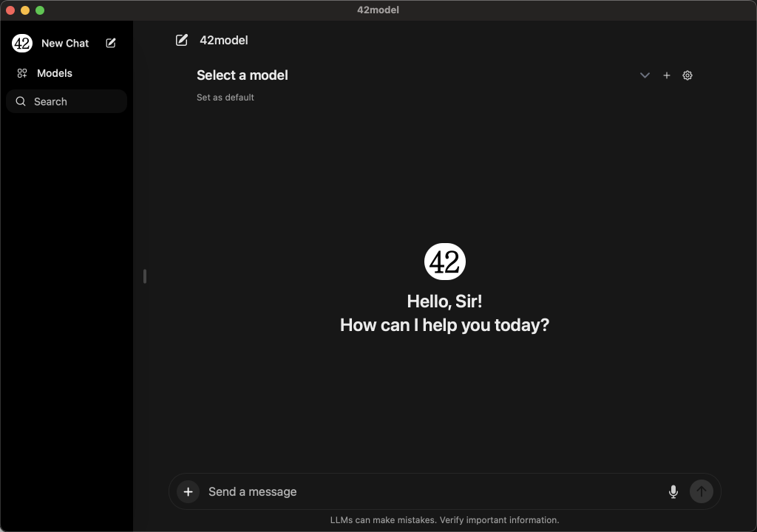Viewport: 757px width, 532px height.
Task: Open the Models page from the sidebar label
Action: coord(55,73)
